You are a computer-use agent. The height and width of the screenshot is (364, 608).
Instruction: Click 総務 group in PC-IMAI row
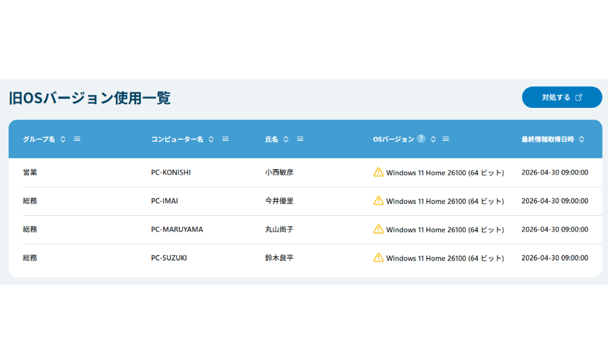pyautogui.click(x=30, y=201)
